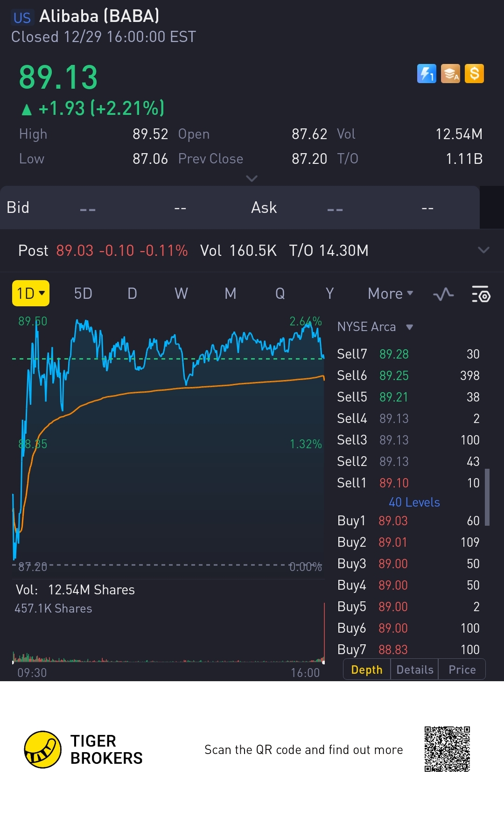The width and height of the screenshot is (504, 818).
Task: Open the NYSE Arca exchange dropdown
Action: 375,327
